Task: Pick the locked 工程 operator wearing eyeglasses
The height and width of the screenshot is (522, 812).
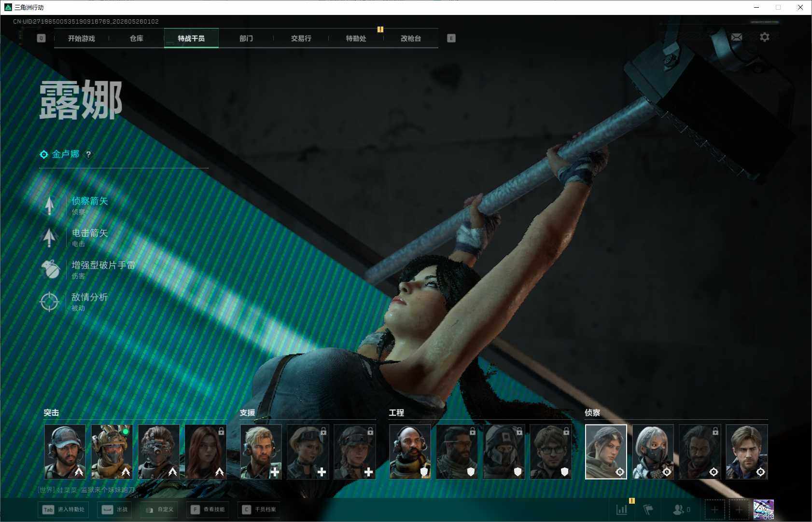Action: (551, 452)
